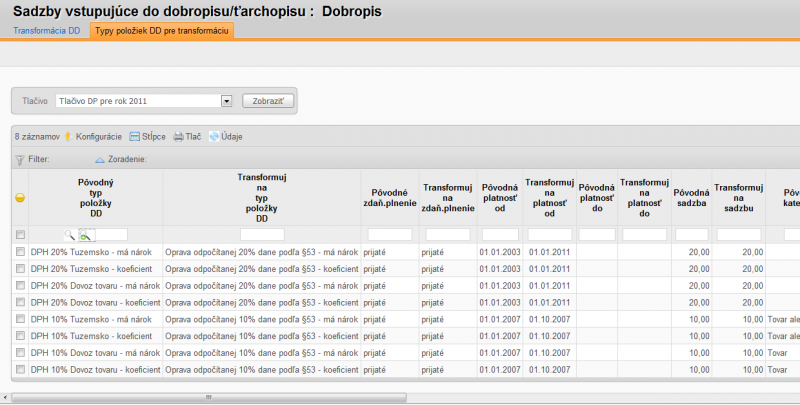Click Tovar cell in last row
The width and height of the screenshot is (800, 405).
(x=778, y=370)
